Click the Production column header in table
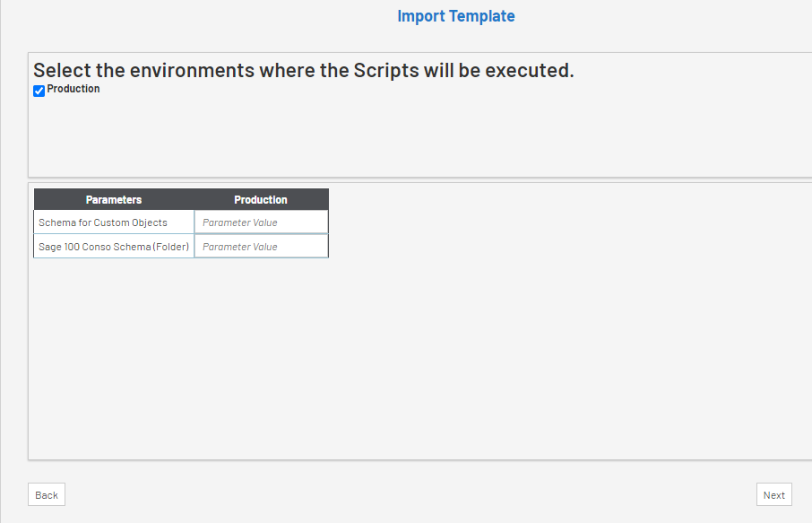 click(261, 200)
